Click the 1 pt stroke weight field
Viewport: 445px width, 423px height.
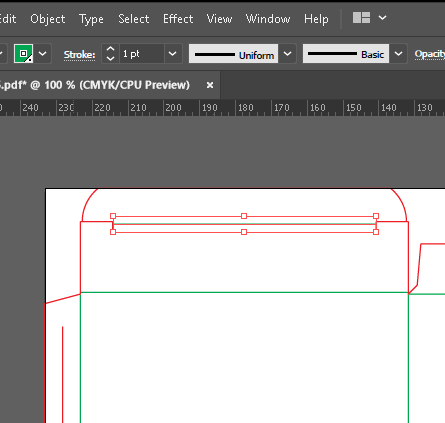(142, 54)
